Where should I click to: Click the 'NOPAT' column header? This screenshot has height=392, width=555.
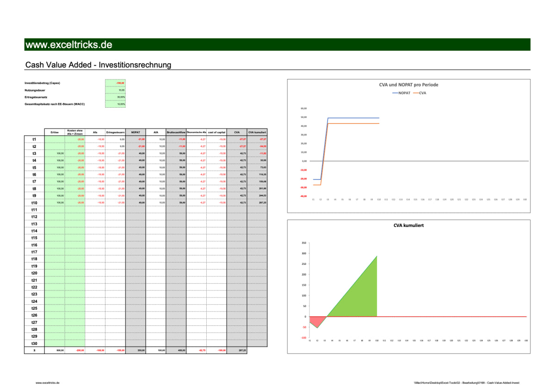pyautogui.click(x=136, y=132)
